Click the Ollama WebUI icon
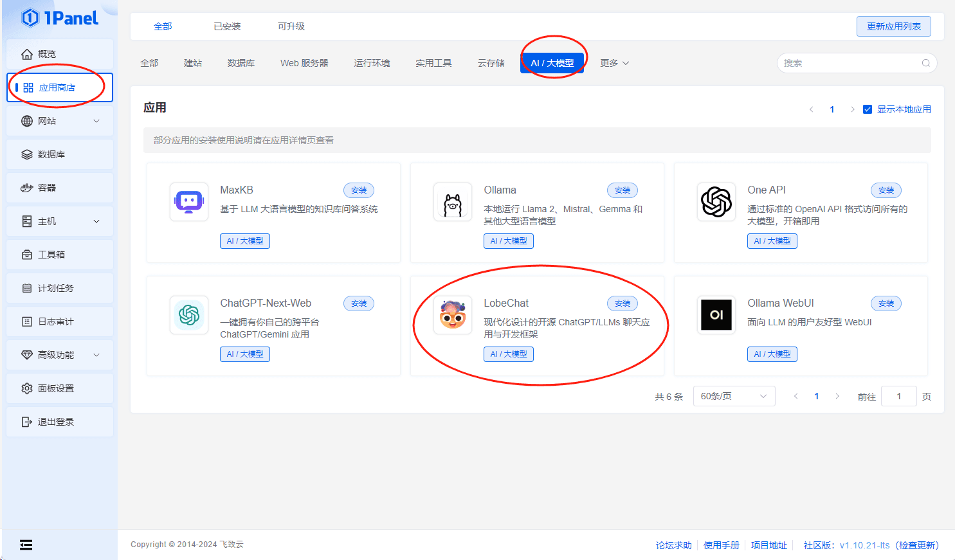Viewport: 955px width, 560px height. pyautogui.click(x=716, y=315)
